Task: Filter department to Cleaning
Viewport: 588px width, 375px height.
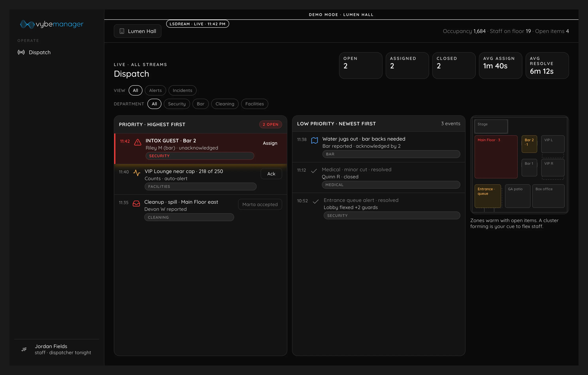Action: 225,104
